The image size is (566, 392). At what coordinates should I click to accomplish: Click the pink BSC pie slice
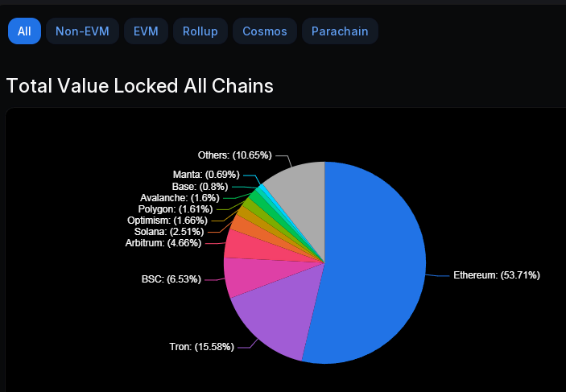[x=253, y=276]
